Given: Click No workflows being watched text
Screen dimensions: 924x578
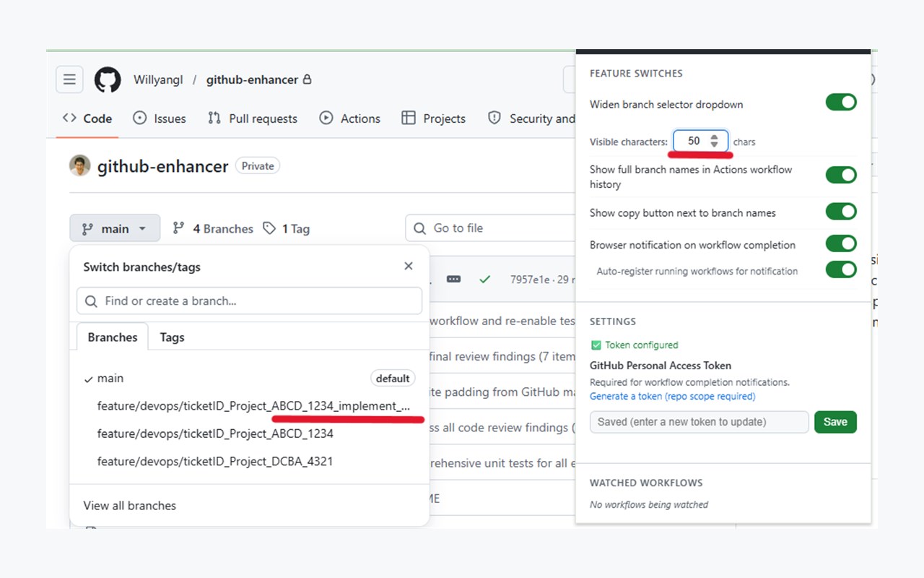Looking at the screenshot, I should click(649, 504).
